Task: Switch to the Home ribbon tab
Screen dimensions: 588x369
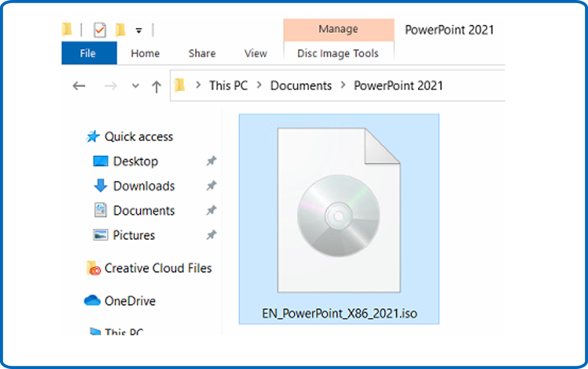Action: click(x=145, y=53)
